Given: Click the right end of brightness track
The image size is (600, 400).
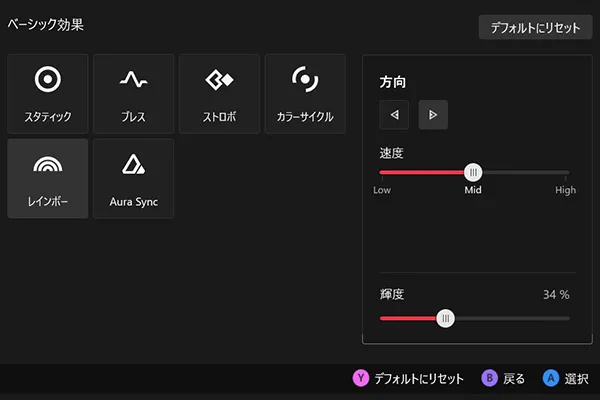Looking at the screenshot, I should (567, 318).
